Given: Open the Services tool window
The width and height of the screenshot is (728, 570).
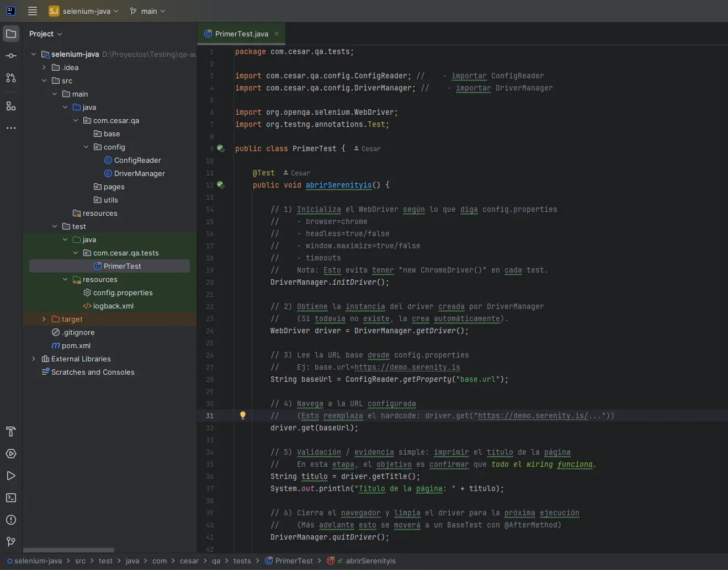Looking at the screenshot, I should pyautogui.click(x=11, y=454).
